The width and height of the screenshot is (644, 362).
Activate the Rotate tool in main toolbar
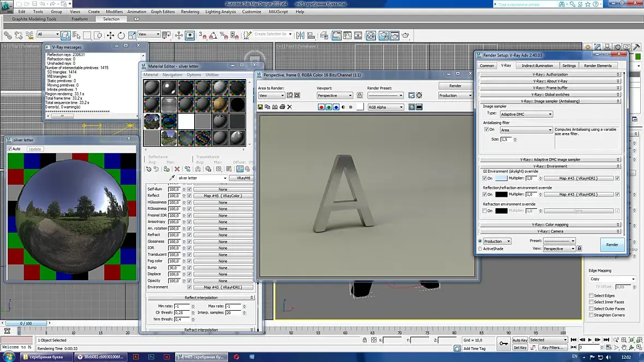[x=121, y=35]
